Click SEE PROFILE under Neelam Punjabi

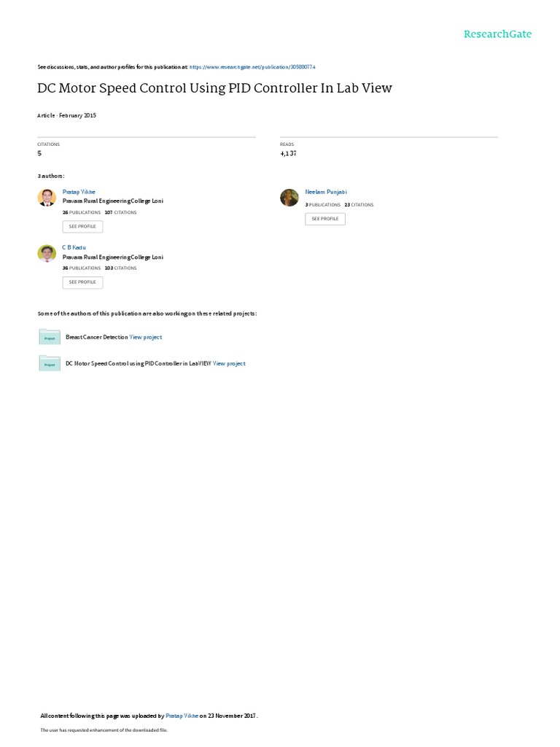(x=325, y=219)
